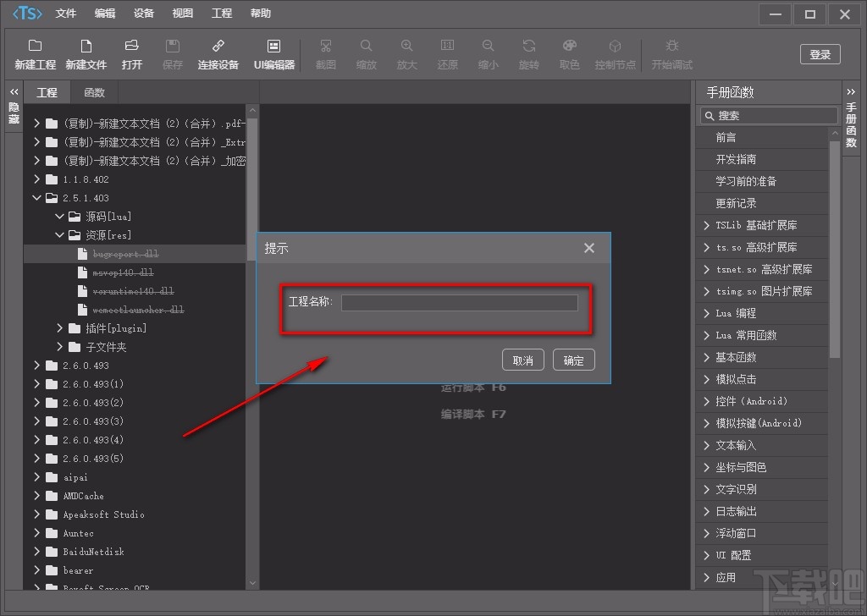
Task: Open the UI编辑器 editor tool
Action: [x=273, y=47]
